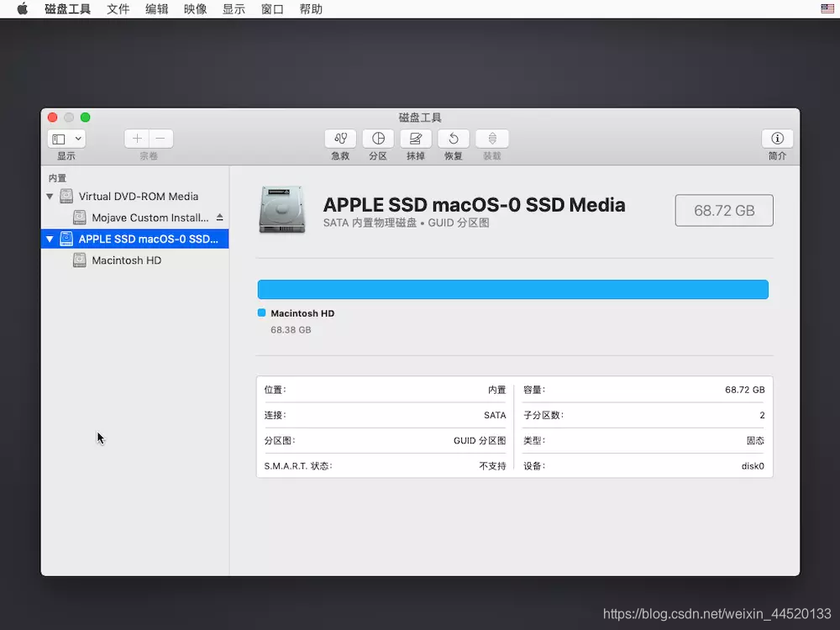Click the Macintosh HD sidebar volume icon

point(79,260)
